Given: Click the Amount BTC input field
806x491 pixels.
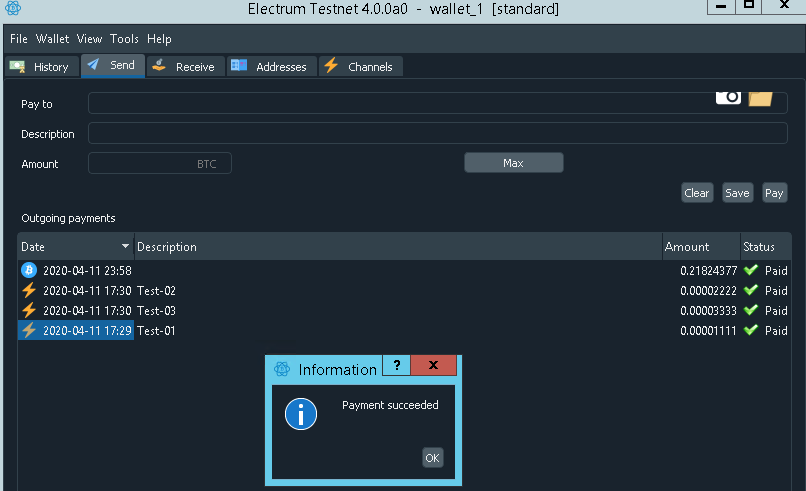Looking at the screenshot, I should coord(160,163).
